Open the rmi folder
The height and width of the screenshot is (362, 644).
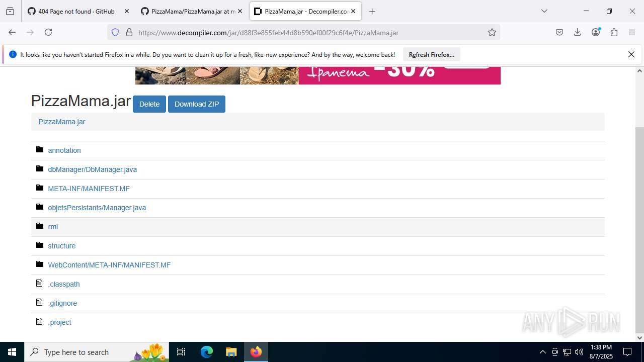click(x=53, y=227)
